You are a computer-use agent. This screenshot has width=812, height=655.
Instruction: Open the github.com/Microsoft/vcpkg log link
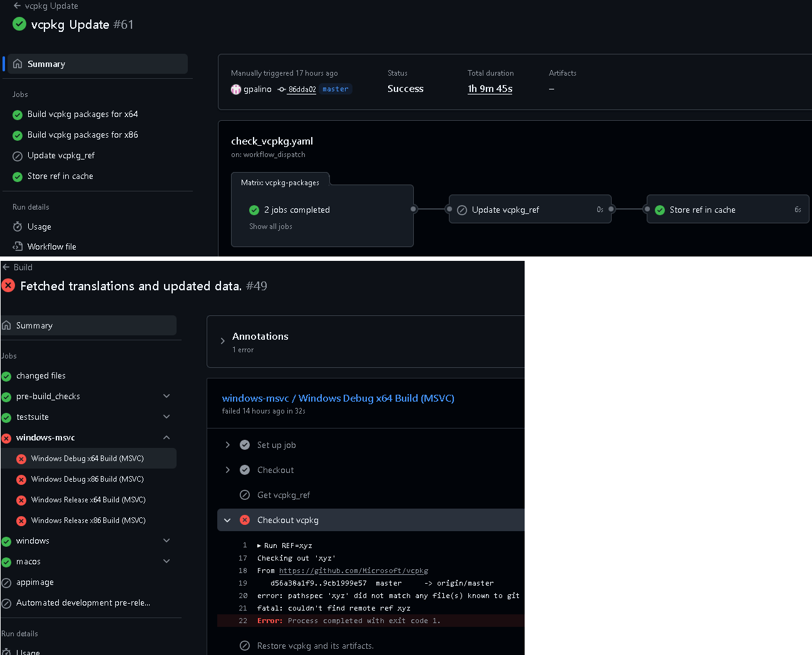click(x=353, y=571)
